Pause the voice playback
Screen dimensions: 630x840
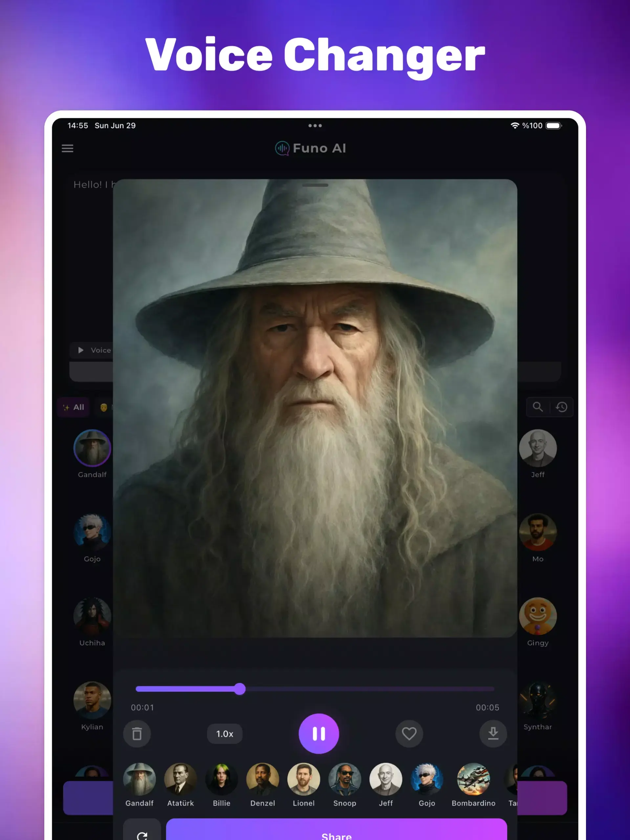[x=319, y=734]
